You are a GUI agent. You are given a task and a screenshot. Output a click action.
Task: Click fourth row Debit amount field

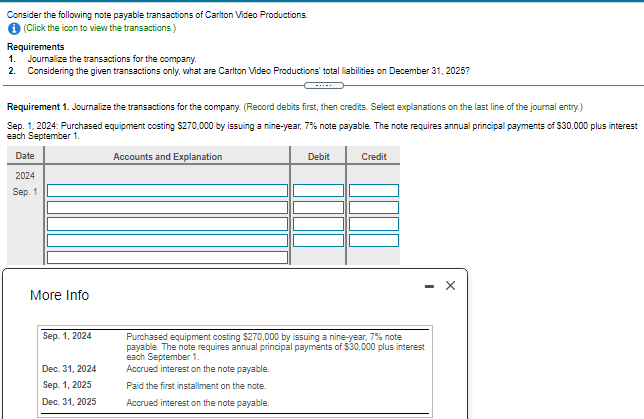point(318,240)
